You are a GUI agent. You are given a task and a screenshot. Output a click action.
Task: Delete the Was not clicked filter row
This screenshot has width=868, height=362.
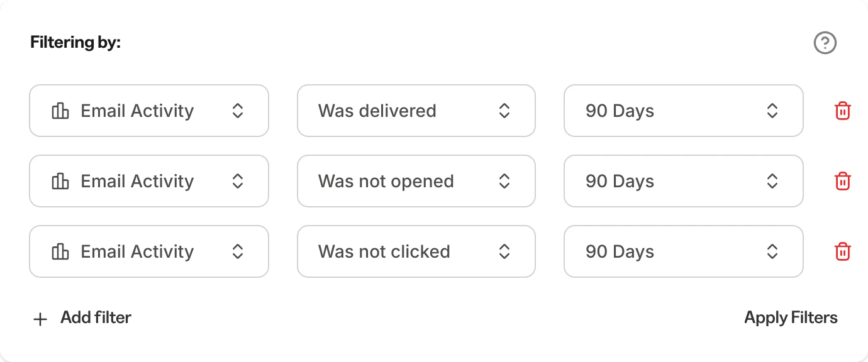[843, 251]
